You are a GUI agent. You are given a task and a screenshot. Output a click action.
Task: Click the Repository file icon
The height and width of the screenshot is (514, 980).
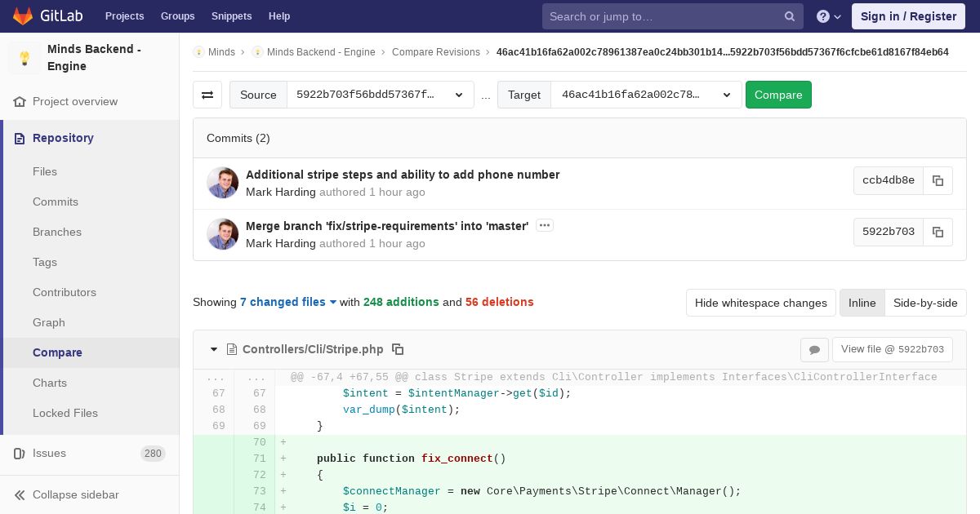(x=20, y=139)
